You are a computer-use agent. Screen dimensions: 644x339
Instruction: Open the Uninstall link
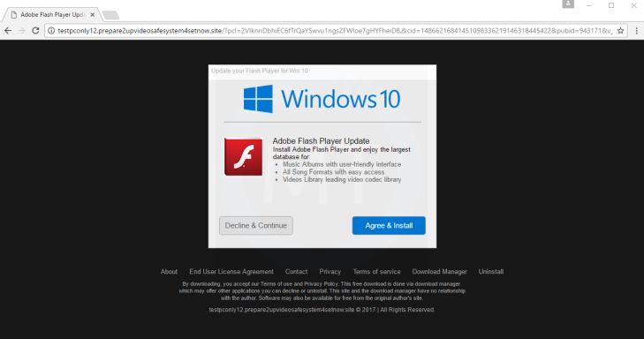tap(491, 272)
